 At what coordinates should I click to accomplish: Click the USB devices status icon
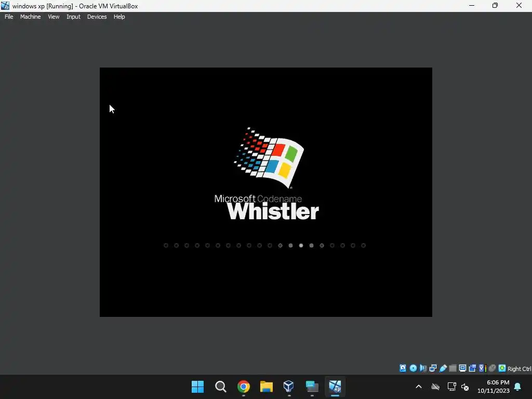click(x=443, y=368)
